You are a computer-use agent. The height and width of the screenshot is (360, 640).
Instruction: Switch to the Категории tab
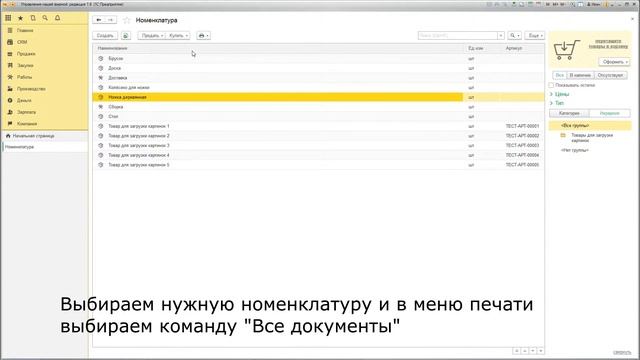[569, 113]
